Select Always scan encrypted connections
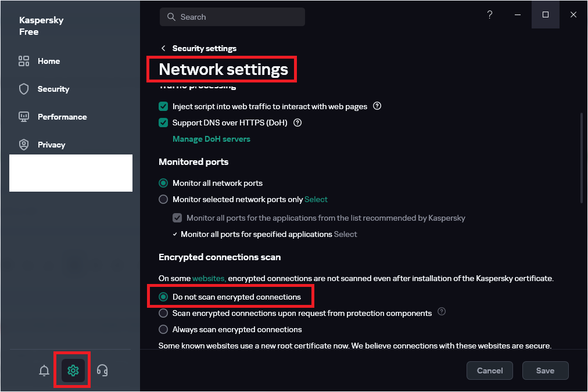The width and height of the screenshot is (588, 392). pos(163,329)
